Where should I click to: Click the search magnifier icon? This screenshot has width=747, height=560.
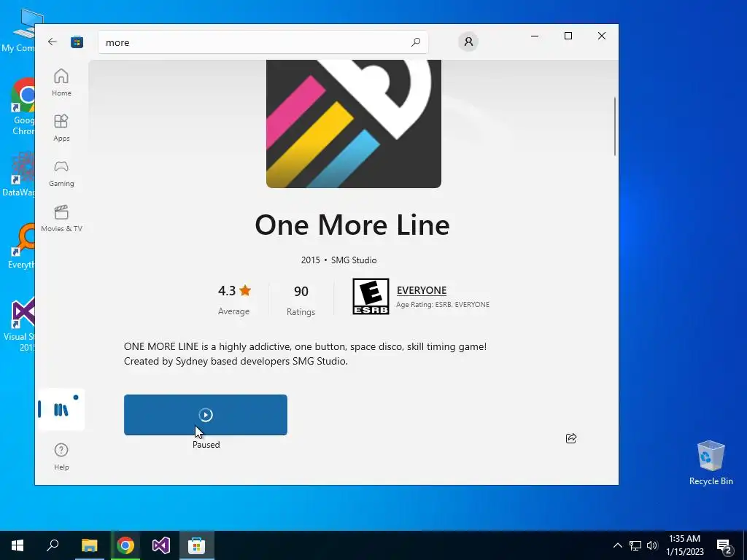(415, 42)
